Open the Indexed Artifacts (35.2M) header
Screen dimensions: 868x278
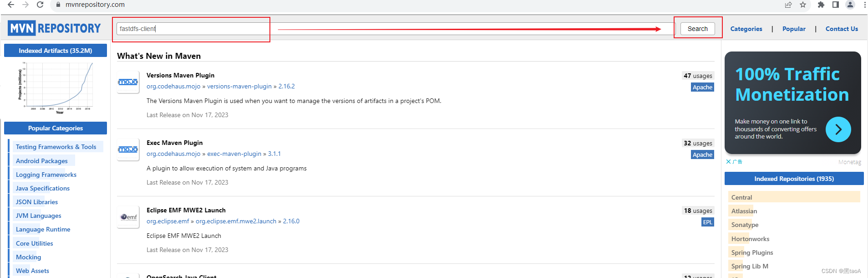pyautogui.click(x=56, y=51)
